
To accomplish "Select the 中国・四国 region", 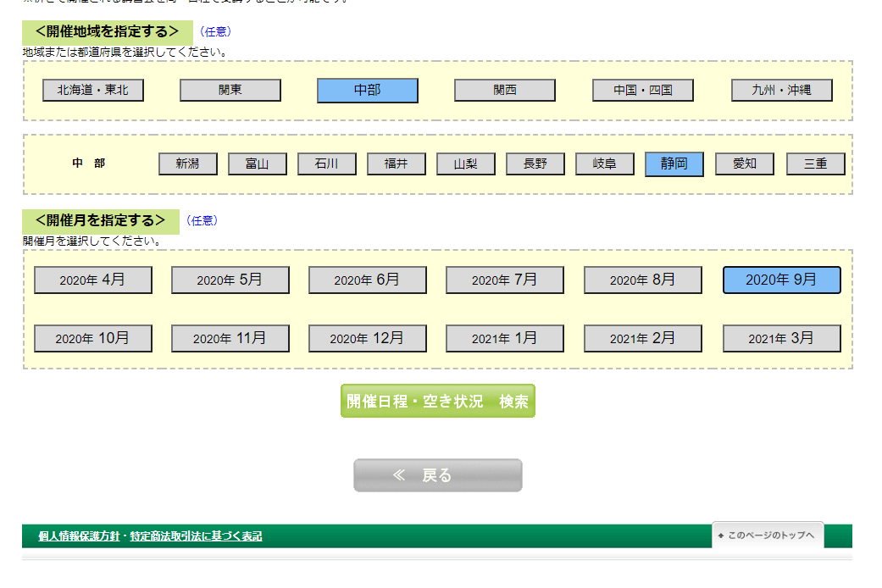I will click(643, 90).
